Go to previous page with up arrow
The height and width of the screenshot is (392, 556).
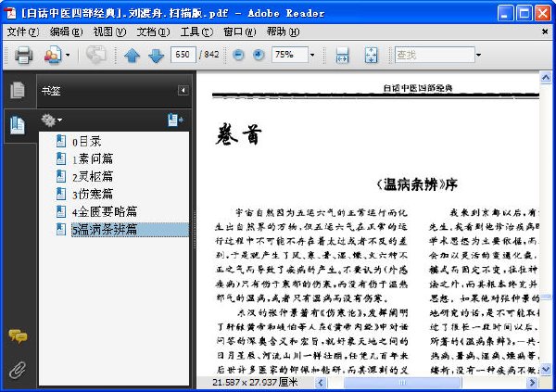132,56
